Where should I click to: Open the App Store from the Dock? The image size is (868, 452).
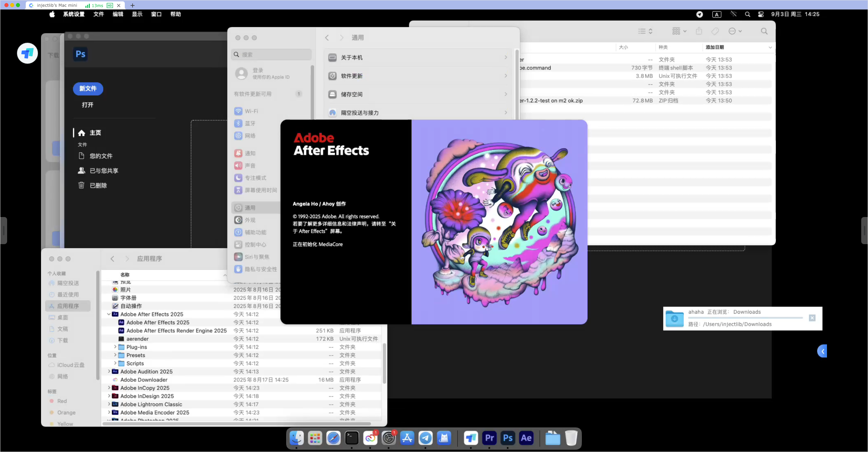(407, 438)
